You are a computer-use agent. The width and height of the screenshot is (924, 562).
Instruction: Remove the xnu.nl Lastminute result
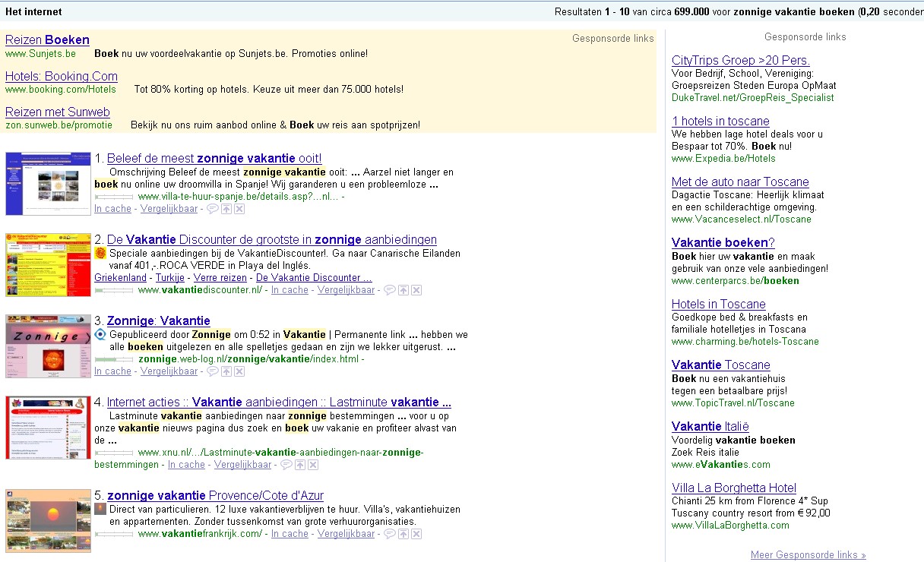tap(313, 465)
